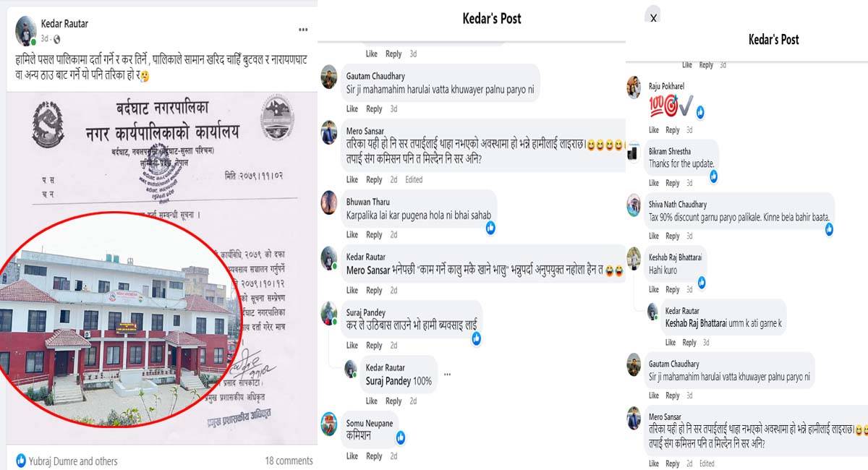Click the like reaction on Shiva Nath Chaudhary's comment
Image resolution: width=868 pixels, height=470 pixels.
(x=829, y=229)
